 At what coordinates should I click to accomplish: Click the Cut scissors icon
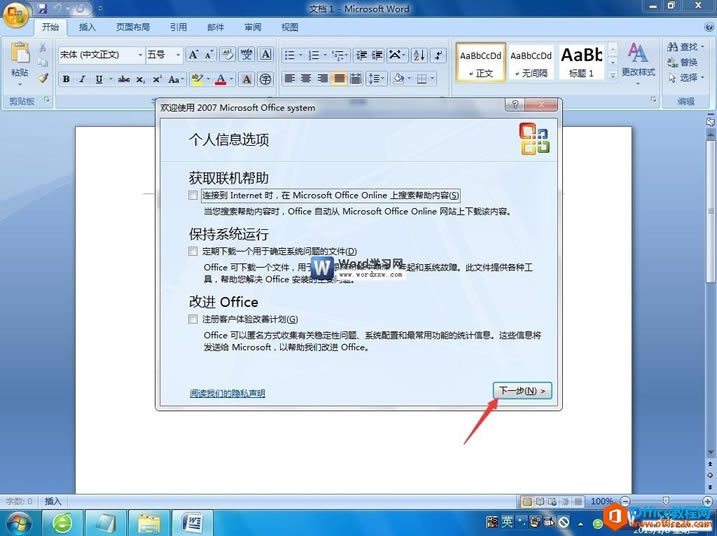pyautogui.click(x=43, y=47)
